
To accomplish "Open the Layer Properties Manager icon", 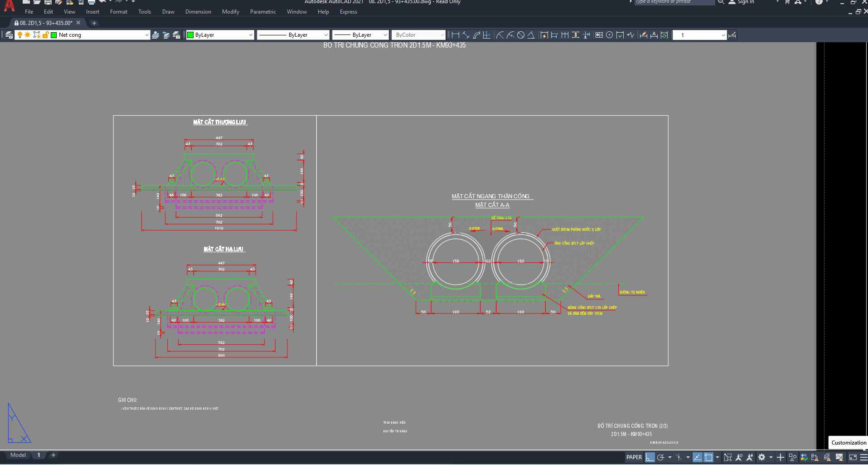I will 9,35.
